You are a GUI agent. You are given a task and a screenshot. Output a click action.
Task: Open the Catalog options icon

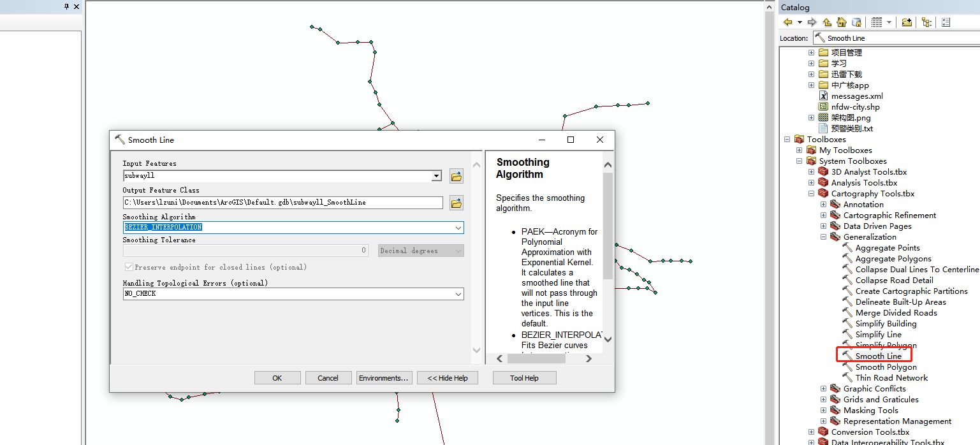tap(946, 22)
